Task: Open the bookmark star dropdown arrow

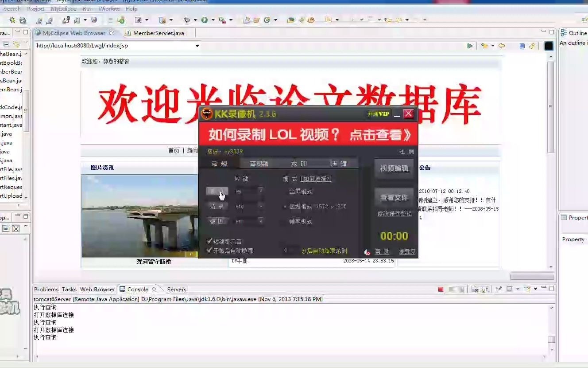Action: tap(493, 46)
